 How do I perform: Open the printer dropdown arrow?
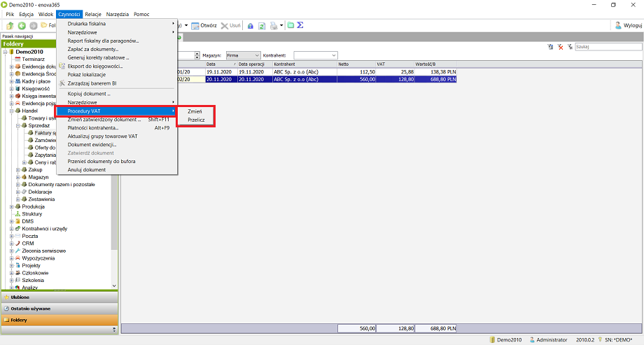[281, 26]
